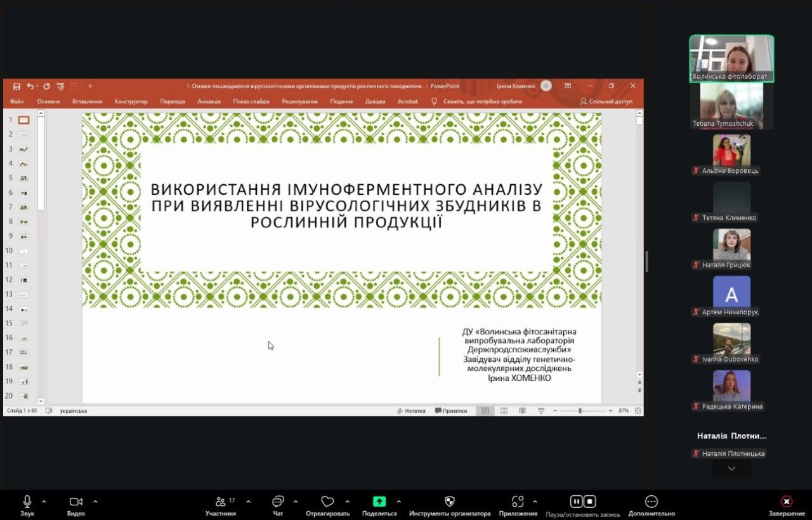Click the More options ellipsis icon
Image resolution: width=812 pixels, height=520 pixels.
point(652,502)
